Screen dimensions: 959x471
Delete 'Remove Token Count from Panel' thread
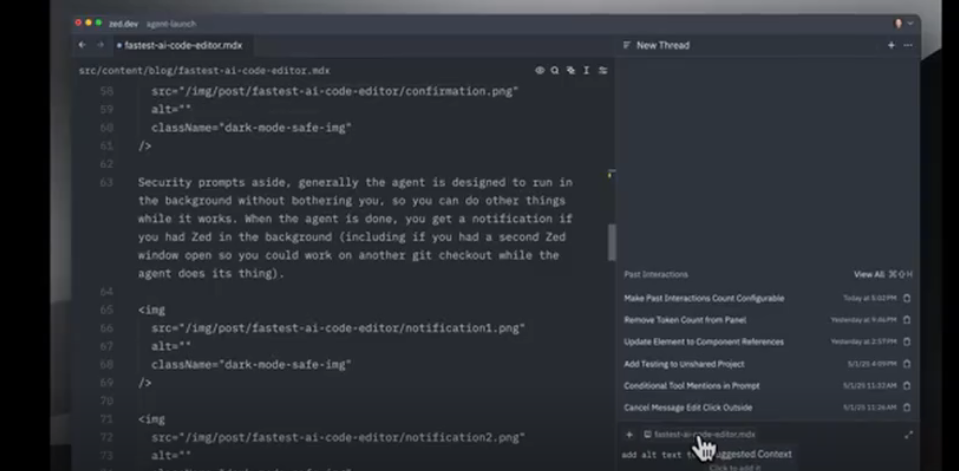pyautogui.click(x=907, y=320)
